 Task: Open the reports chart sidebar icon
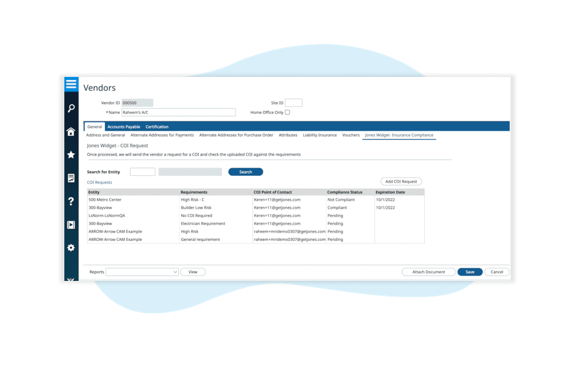[71, 178]
